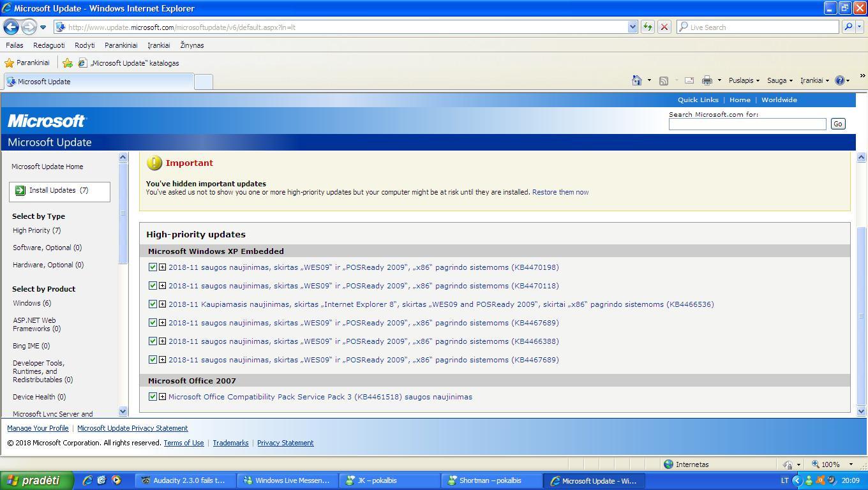Open the Rodyti menu

84,45
